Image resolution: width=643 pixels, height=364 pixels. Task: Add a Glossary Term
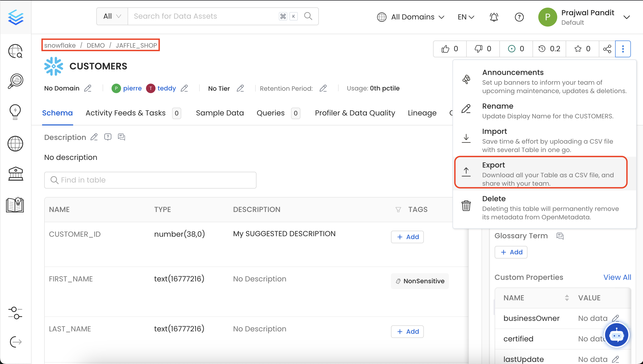pyautogui.click(x=510, y=252)
